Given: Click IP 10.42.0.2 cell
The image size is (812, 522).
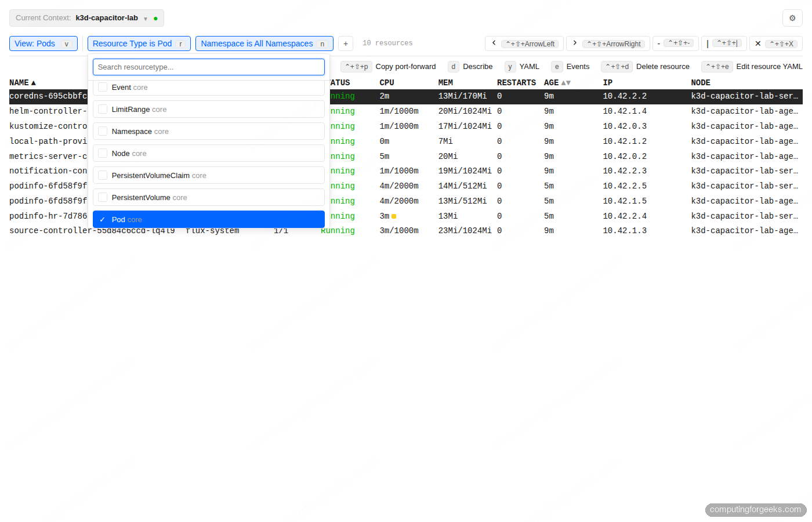Looking at the screenshot, I should point(625,157).
